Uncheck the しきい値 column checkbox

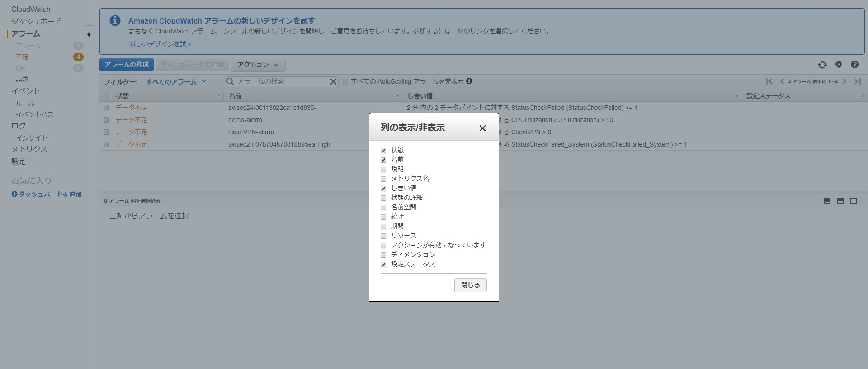(383, 189)
